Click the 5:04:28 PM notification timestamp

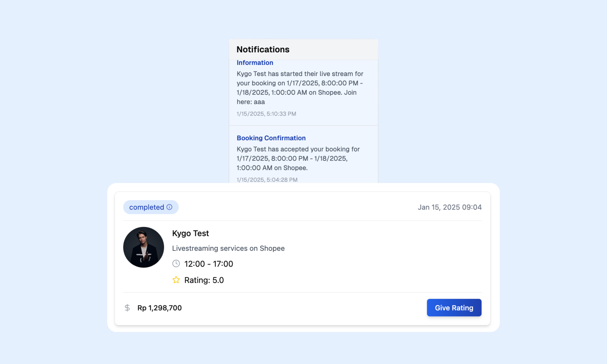267,180
